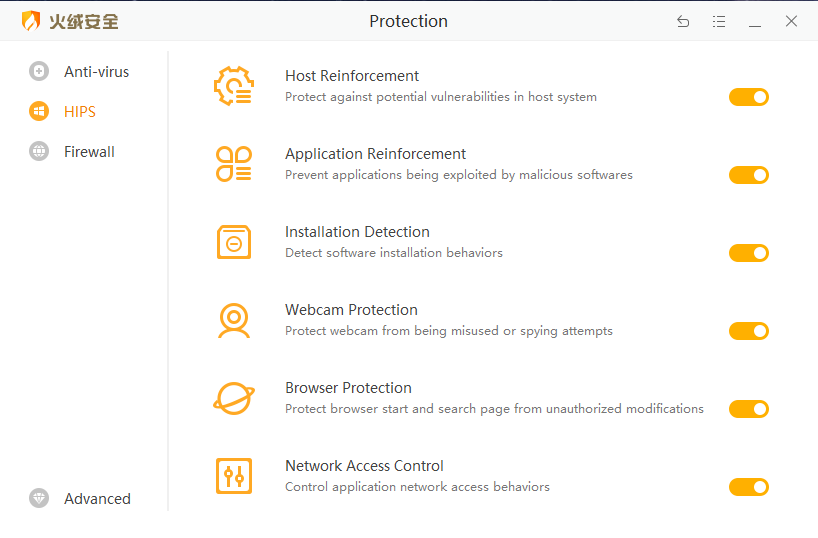This screenshot has width=818, height=538.
Task: Click the back arrow in title bar
Action: pos(683,21)
